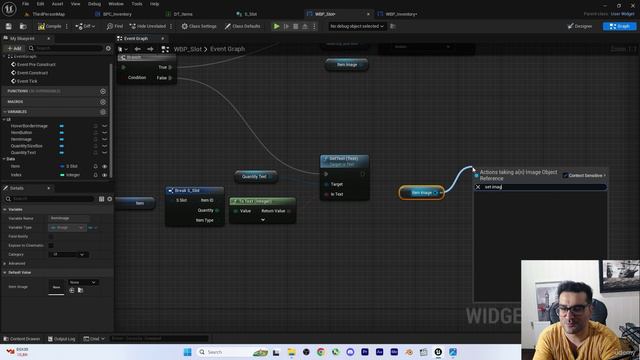The height and width of the screenshot is (360, 640).
Task: Compile the blueprint
Action: [49, 26]
